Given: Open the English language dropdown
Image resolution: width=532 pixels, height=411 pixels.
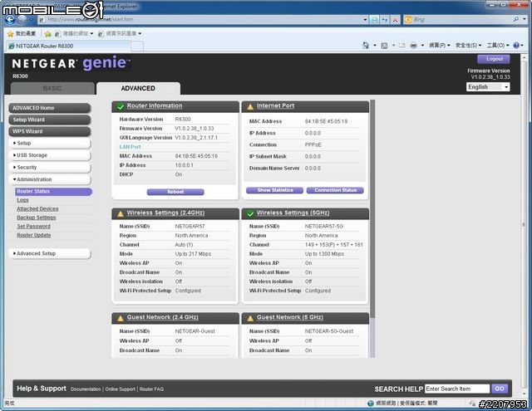Looking at the screenshot, I should pos(488,87).
